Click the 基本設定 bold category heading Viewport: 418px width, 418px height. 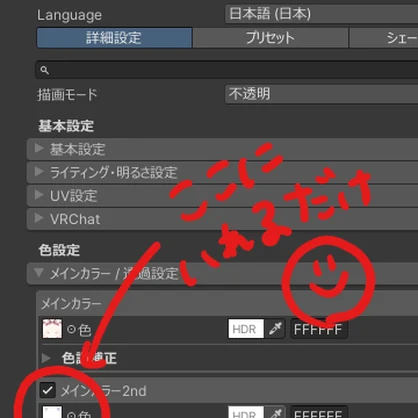click(x=66, y=126)
